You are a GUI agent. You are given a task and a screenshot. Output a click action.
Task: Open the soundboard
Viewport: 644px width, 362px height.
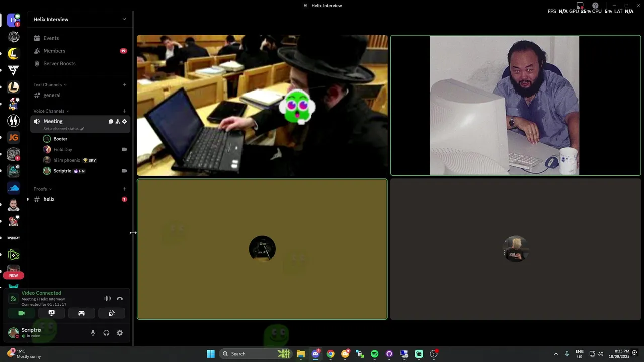pos(112,313)
